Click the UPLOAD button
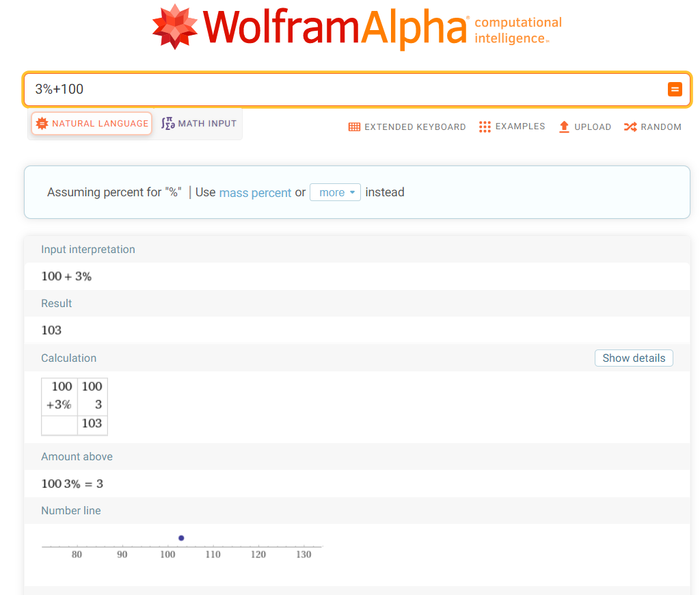The height and width of the screenshot is (595, 700). tap(584, 127)
